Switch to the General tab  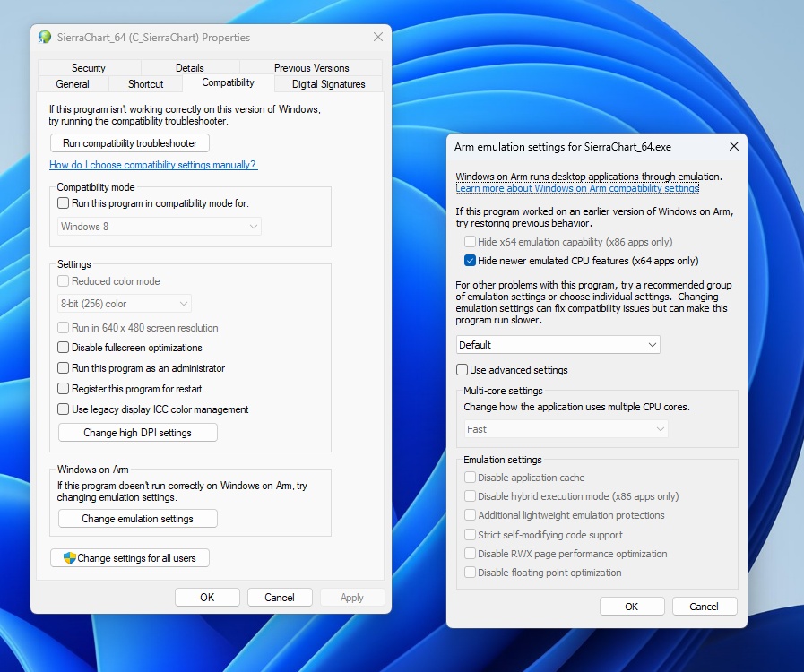click(73, 84)
